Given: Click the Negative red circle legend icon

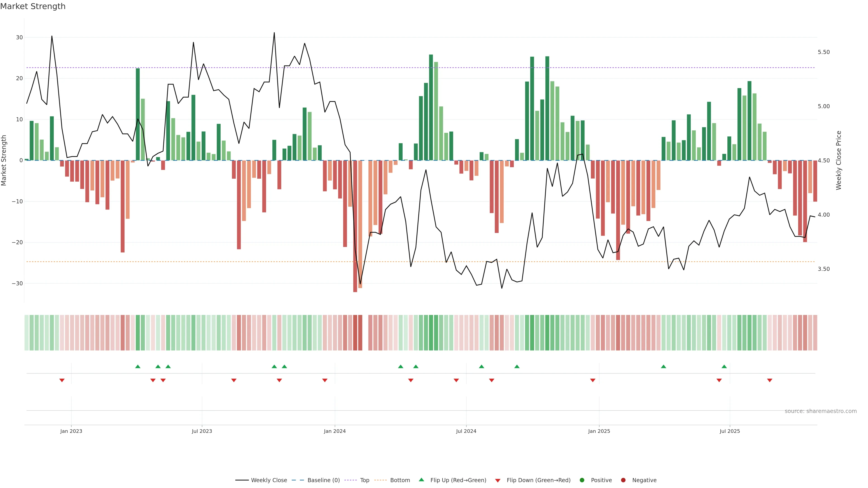Looking at the screenshot, I should pyautogui.click(x=623, y=480).
